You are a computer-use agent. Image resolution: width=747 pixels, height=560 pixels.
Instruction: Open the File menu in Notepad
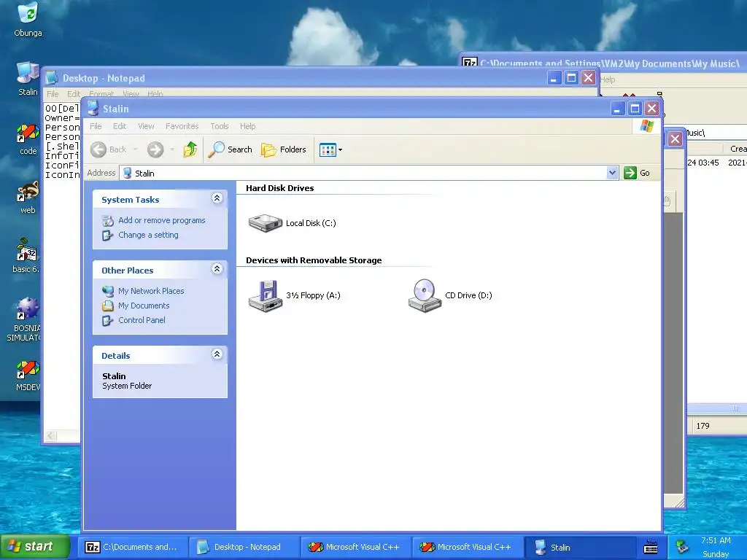point(53,94)
